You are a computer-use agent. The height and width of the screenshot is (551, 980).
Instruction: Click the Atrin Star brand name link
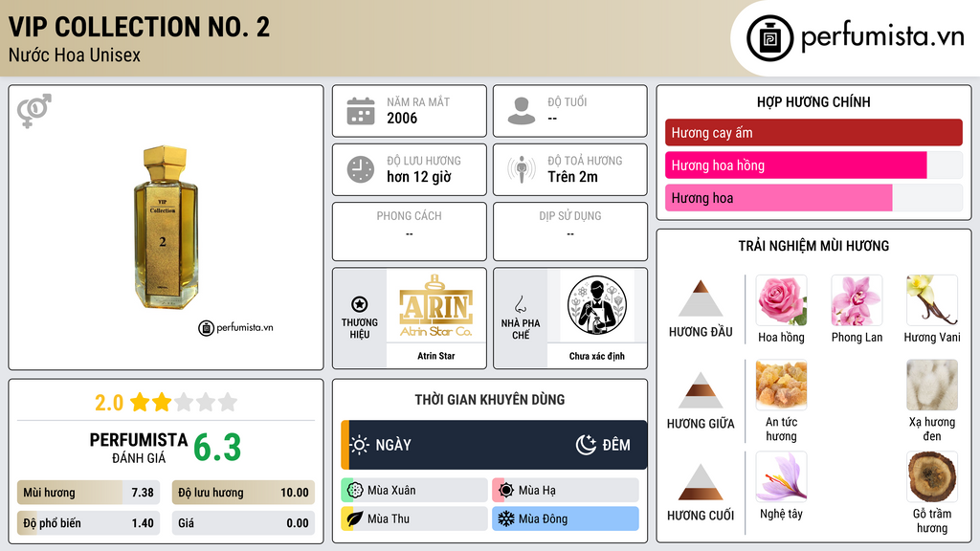coord(436,356)
